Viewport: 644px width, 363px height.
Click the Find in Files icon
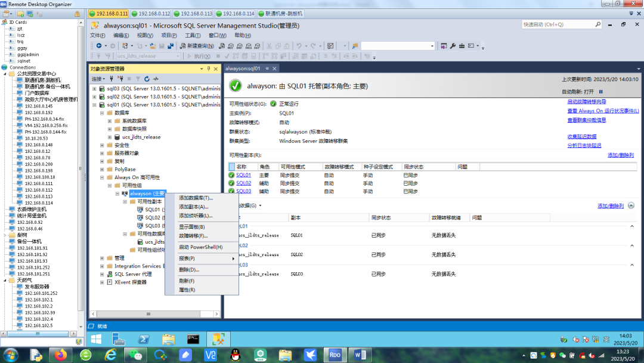coord(355,45)
